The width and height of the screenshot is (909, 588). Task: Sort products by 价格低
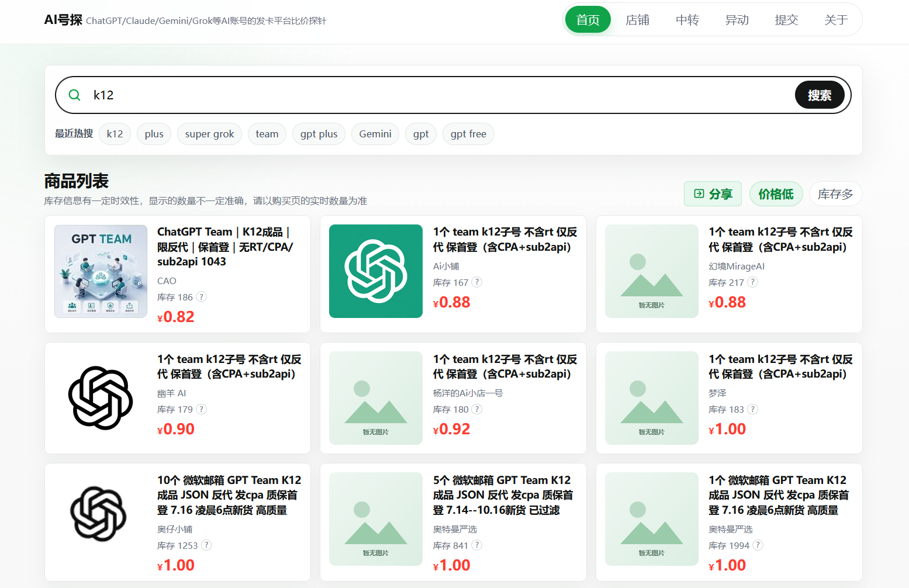coord(776,194)
